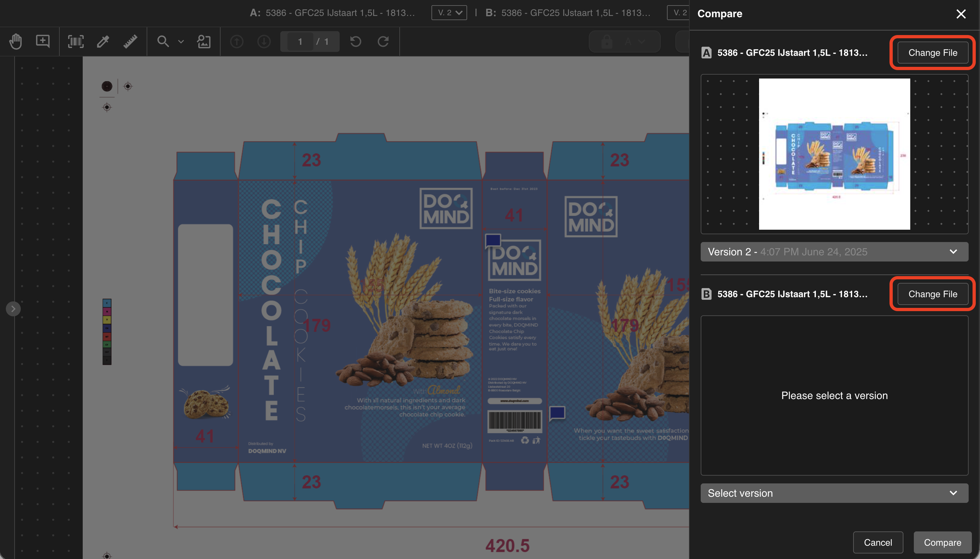Viewport: 980px width, 559px height.
Task: Open file B version V. 2 dropdown
Action: [x=678, y=13]
